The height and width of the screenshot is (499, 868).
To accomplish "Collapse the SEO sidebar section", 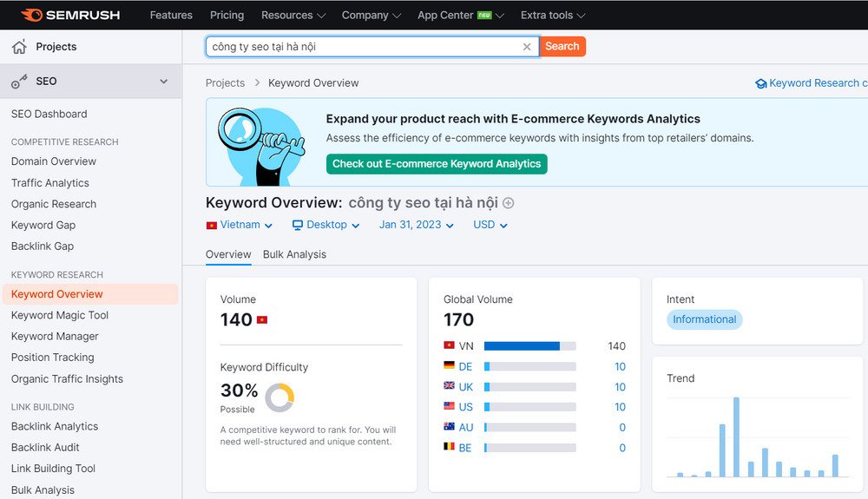I will pos(164,82).
